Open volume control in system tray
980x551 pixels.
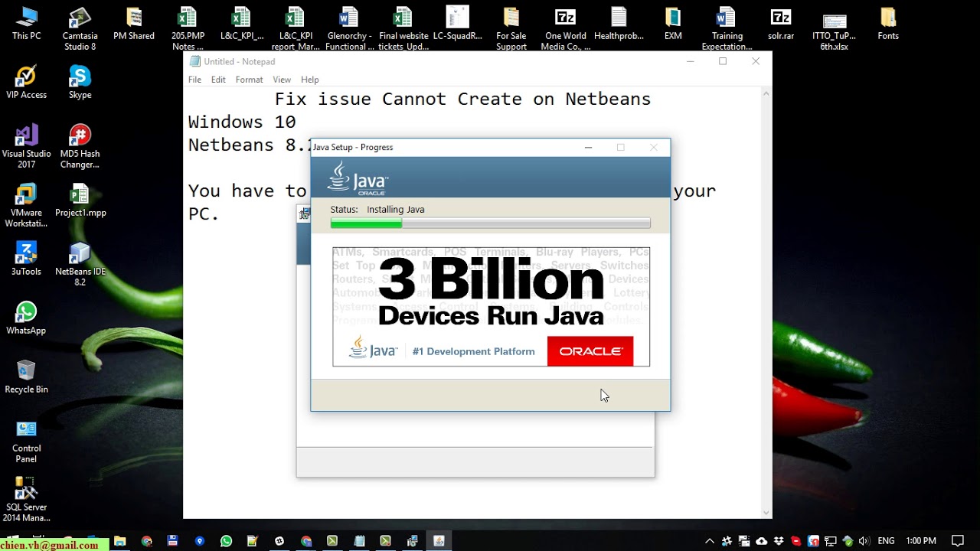tap(864, 541)
